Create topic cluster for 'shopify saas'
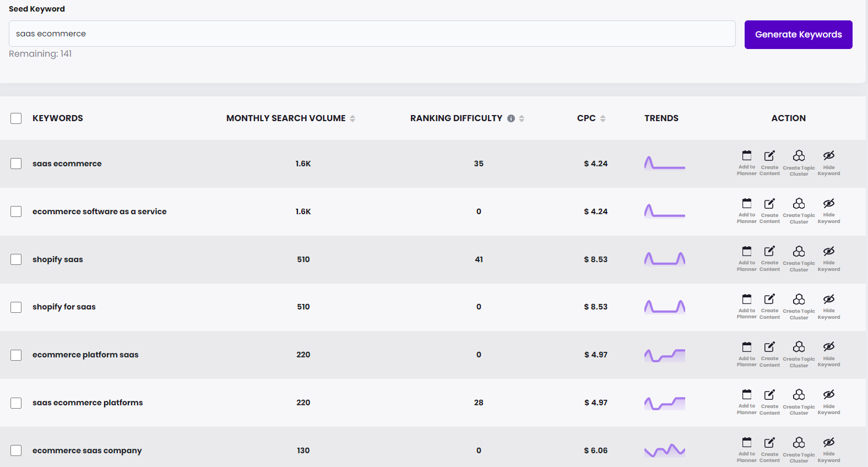868x467 pixels. click(799, 259)
